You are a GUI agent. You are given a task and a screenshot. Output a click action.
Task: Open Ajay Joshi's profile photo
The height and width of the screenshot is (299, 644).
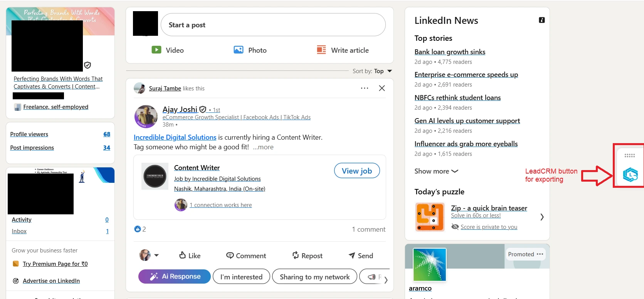pyautogui.click(x=146, y=117)
